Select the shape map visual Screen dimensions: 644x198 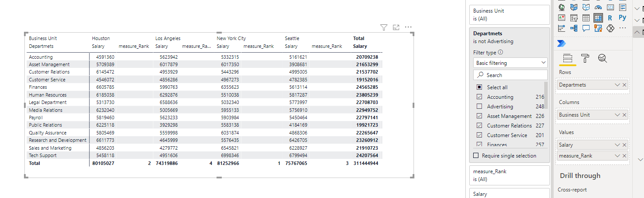[x=586, y=7]
